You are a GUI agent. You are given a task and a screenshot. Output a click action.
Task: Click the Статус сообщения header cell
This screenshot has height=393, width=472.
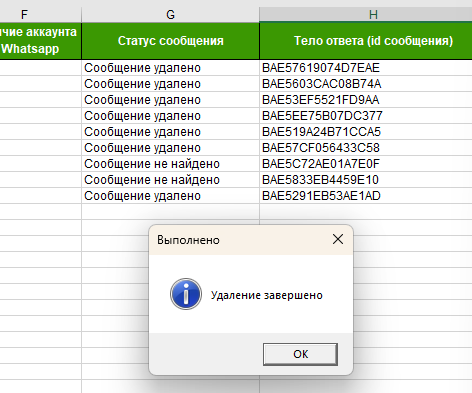coord(170,41)
